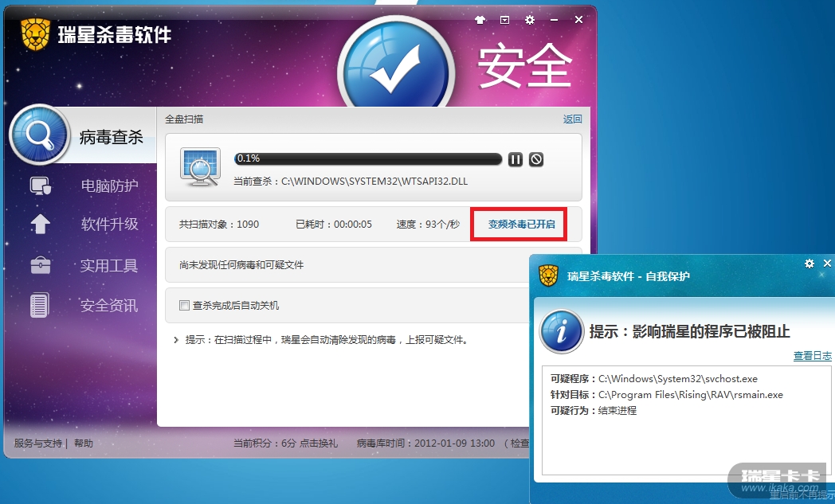Open 查看日志 link in popup
Screen dimensions: 835x504
click(812, 356)
